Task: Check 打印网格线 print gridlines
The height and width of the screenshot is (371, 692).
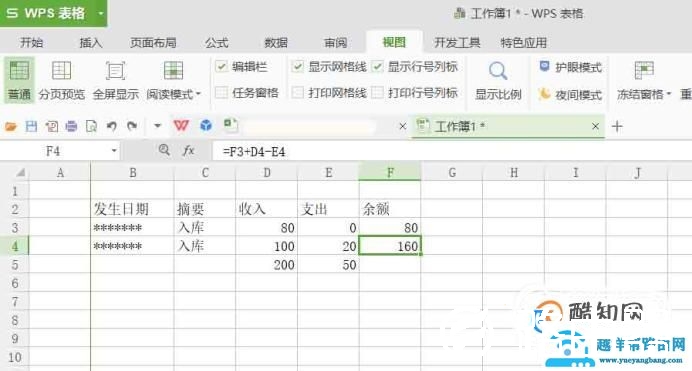Action: [298, 93]
